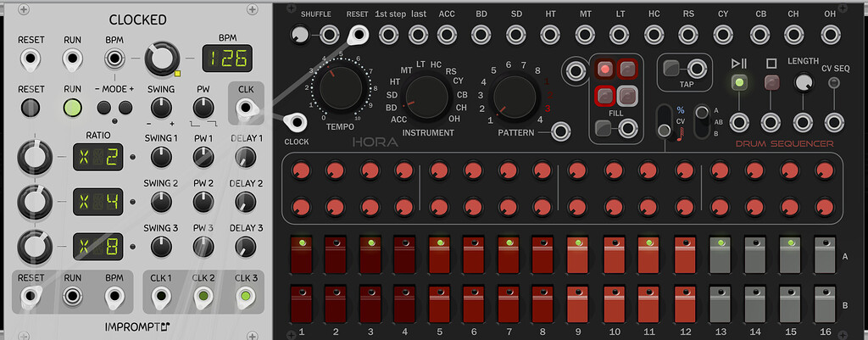The image size is (868, 340).
Task: Click the SD output jack on Hora
Action: coord(516,35)
